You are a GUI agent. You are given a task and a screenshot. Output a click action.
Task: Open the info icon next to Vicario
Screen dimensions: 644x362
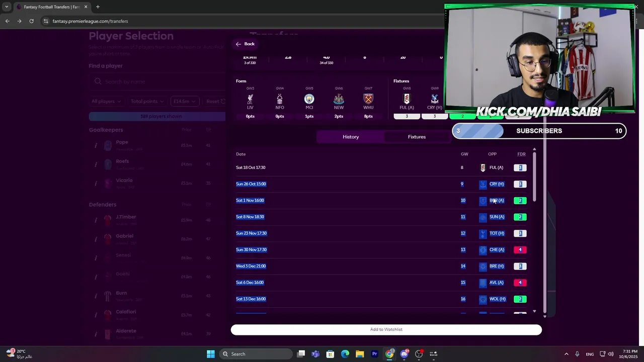point(96,184)
